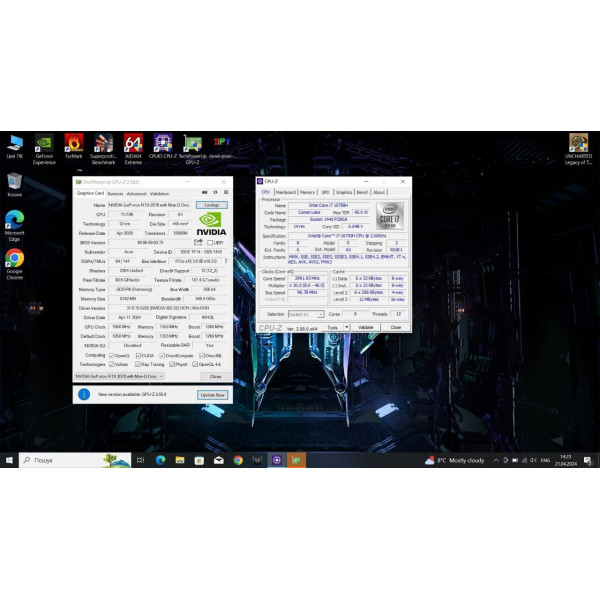The width and height of the screenshot is (600, 600).
Task: Click the Bus Interface question mark in GPU-Z
Action: click(x=226, y=261)
